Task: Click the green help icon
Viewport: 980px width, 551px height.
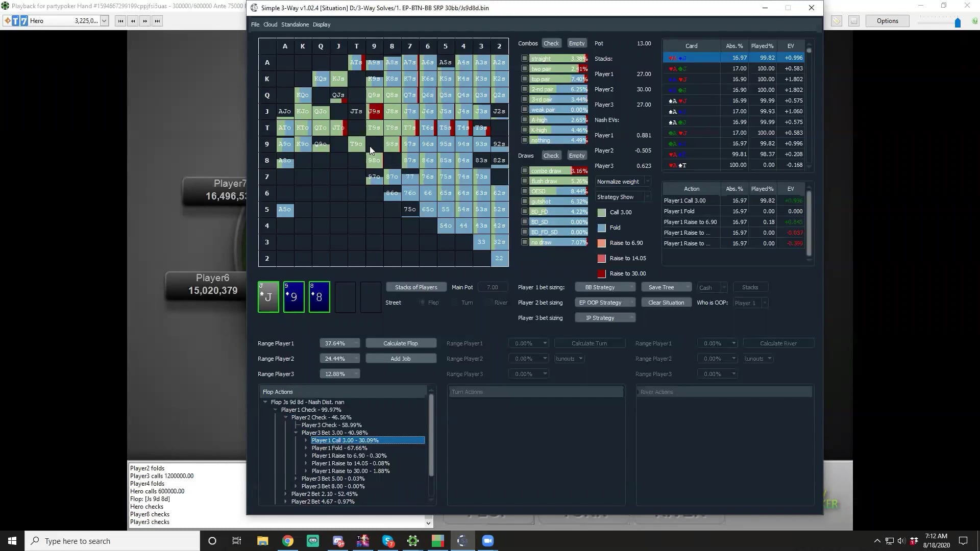Action: [974, 21]
